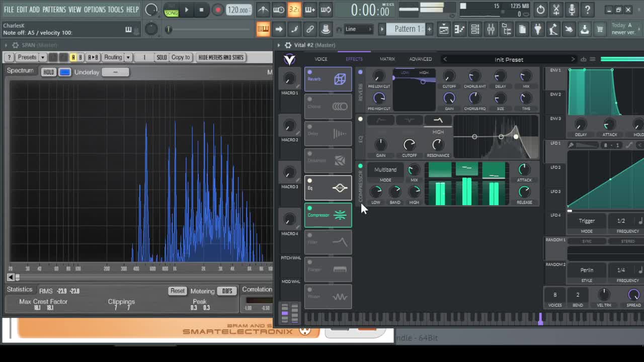Viewport: 644px width, 362px height.
Task: Open the FILE menu
Action: pos(9,10)
